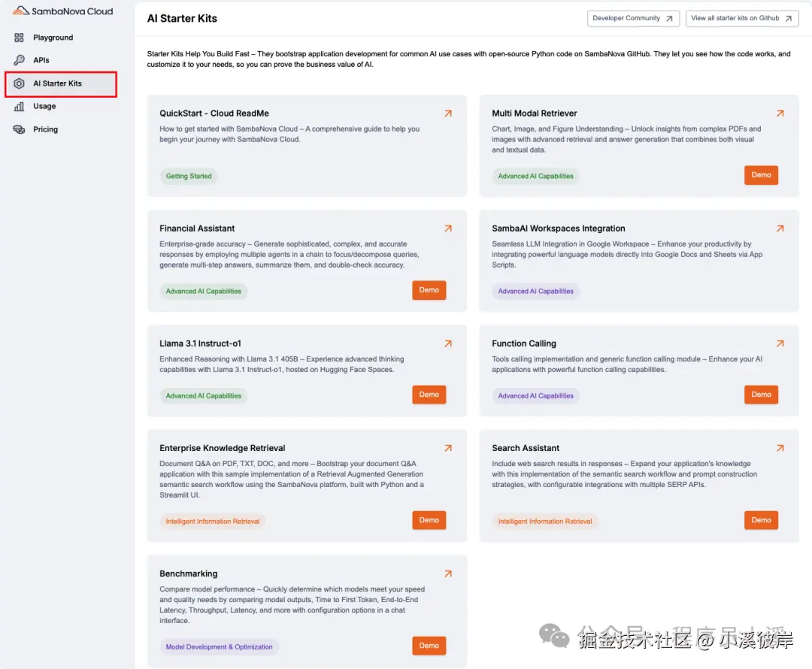This screenshot has height=669, width=812.
Task: Open Search Assistant external arrow
Action: click(780, 448)
